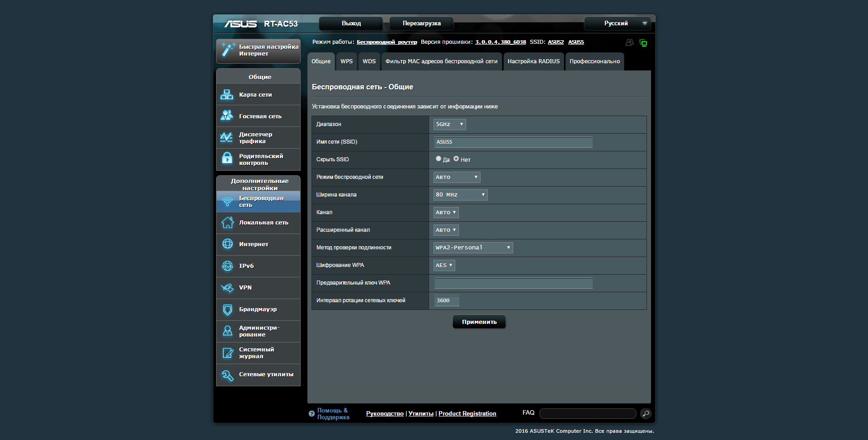Open the MAC address filter tab
The image size is (868, 440).
tap(441, 61)
